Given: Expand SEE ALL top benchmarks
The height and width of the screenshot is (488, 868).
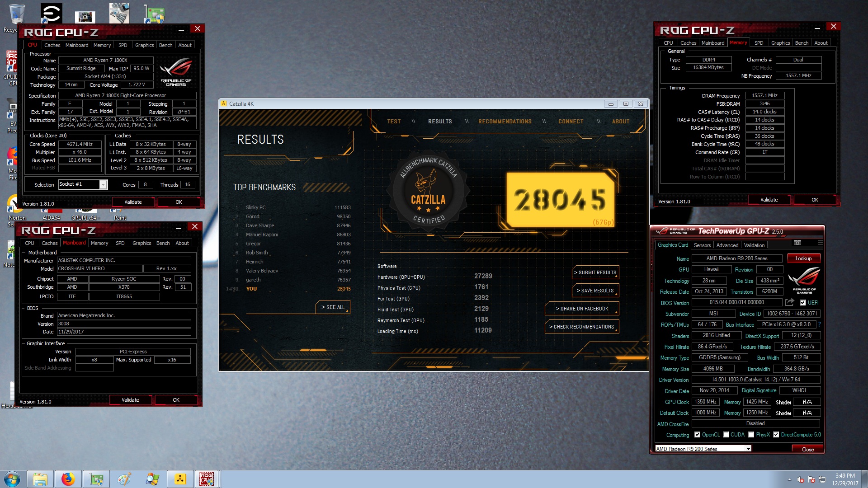Looking at the screenshot, I should [x=333, y=307].
